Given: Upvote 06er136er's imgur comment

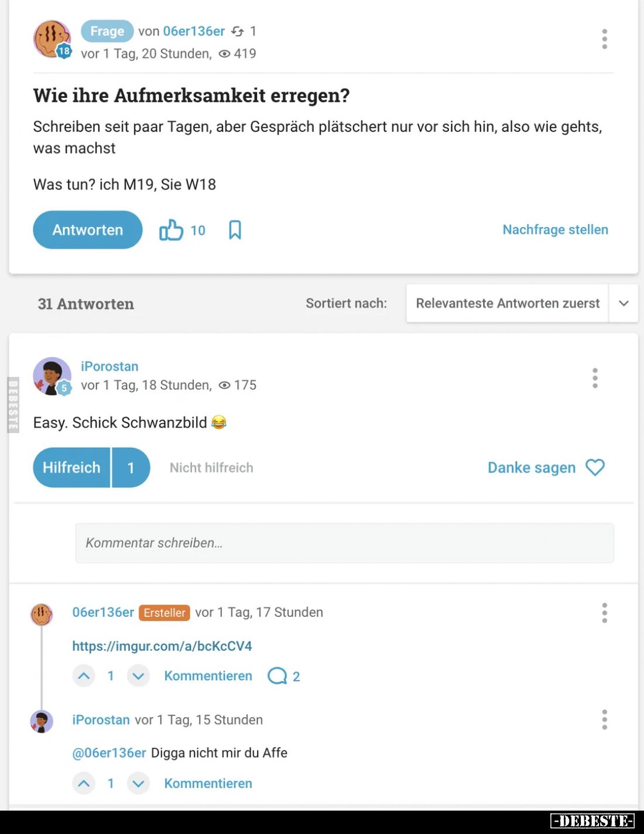Looking at the screenshot, I should point(84,676).
